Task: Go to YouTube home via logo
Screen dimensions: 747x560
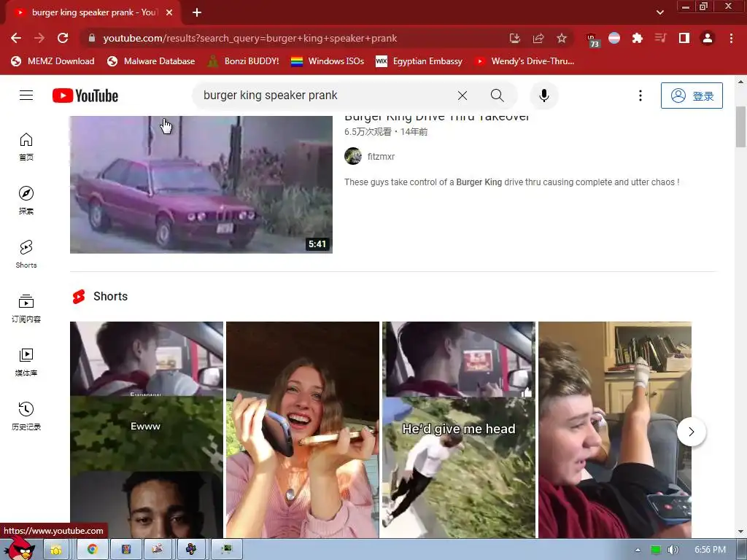Action: point(85,96)
